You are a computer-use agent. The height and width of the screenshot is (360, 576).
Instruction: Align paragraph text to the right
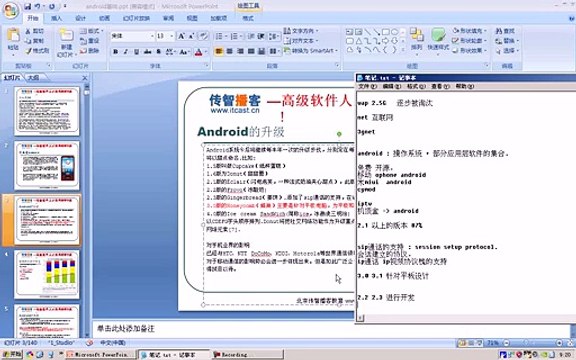(240, 51)
